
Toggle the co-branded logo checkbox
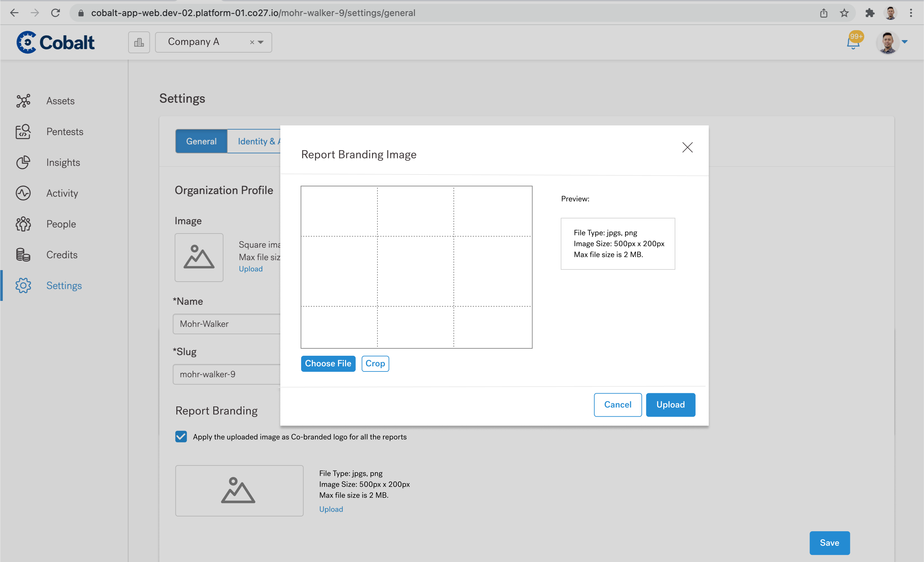tap(181, 437)
